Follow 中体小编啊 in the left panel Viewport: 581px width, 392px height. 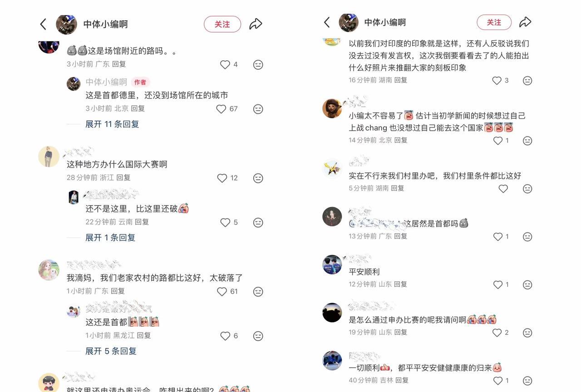pos(222,24)
